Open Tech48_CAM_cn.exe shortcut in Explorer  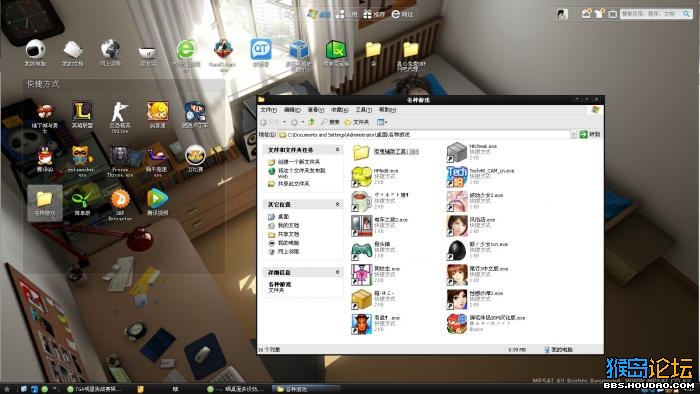tap(457, 177)
